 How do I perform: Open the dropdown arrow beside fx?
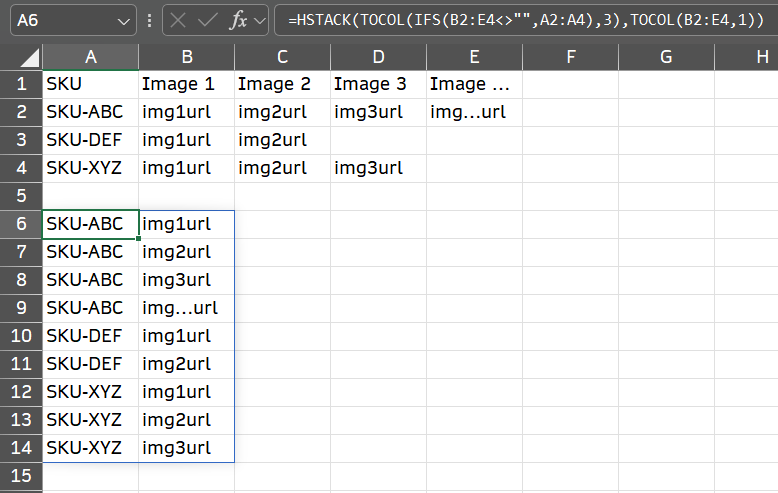(x=259, y=21)
